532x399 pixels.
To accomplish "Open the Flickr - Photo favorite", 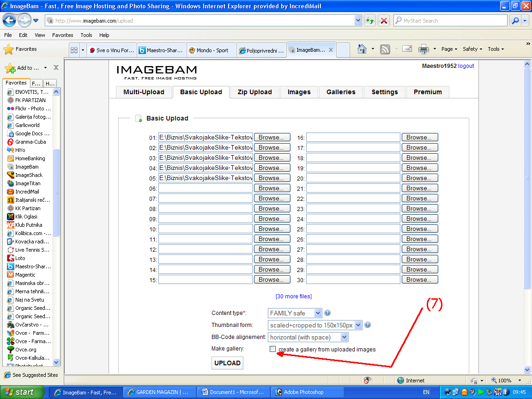I will tap(29, 109).
